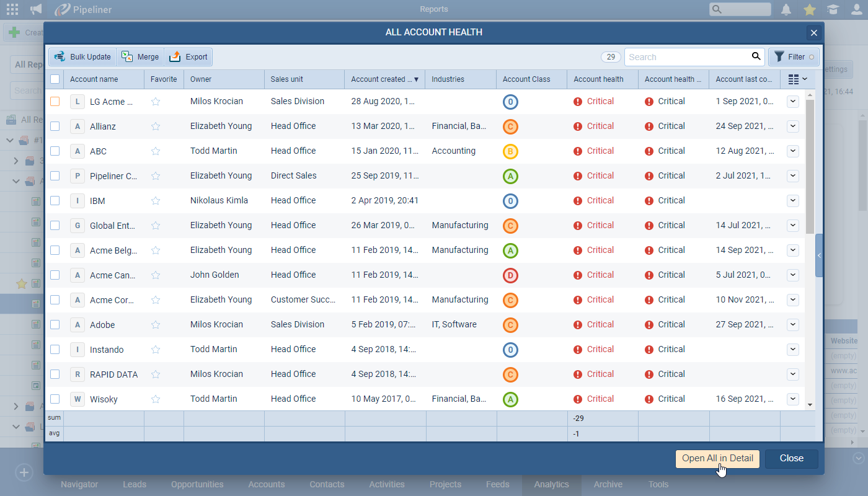Export the account list
The image size is (868, 496).
[188, 57]
